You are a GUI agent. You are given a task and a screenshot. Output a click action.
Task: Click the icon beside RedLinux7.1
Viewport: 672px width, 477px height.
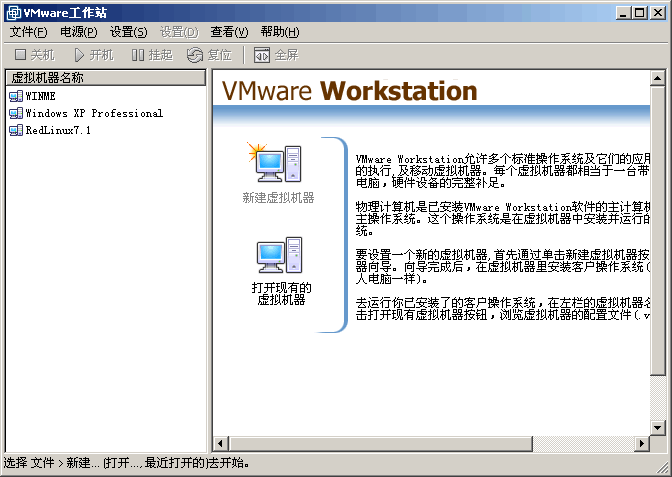(x=16, y=130)
